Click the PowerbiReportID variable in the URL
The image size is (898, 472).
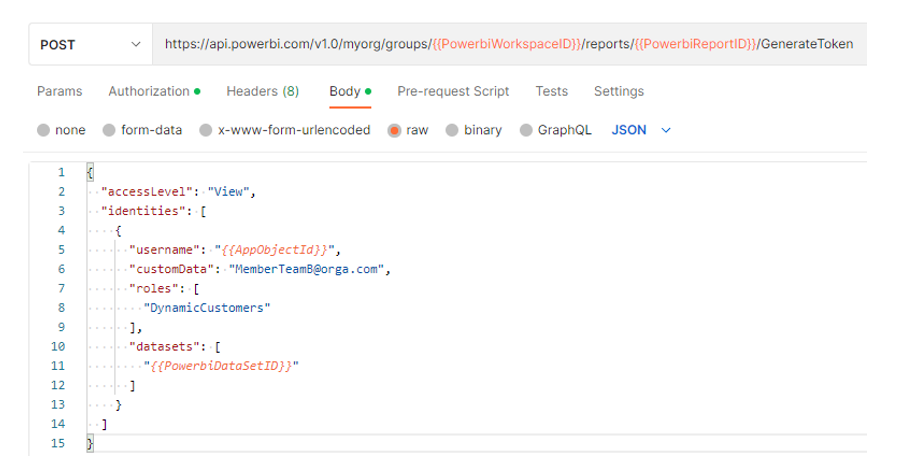pyautogui.click(x=695, y=44)
